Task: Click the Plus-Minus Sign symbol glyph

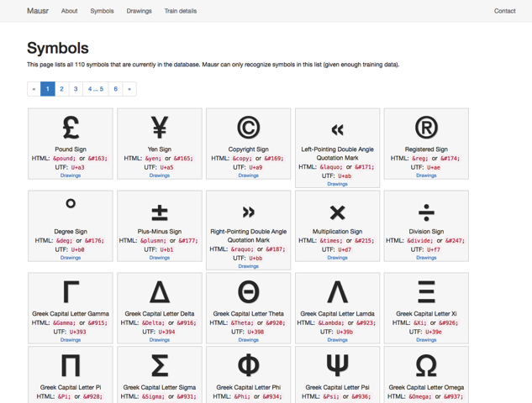Action: (160, 213)
